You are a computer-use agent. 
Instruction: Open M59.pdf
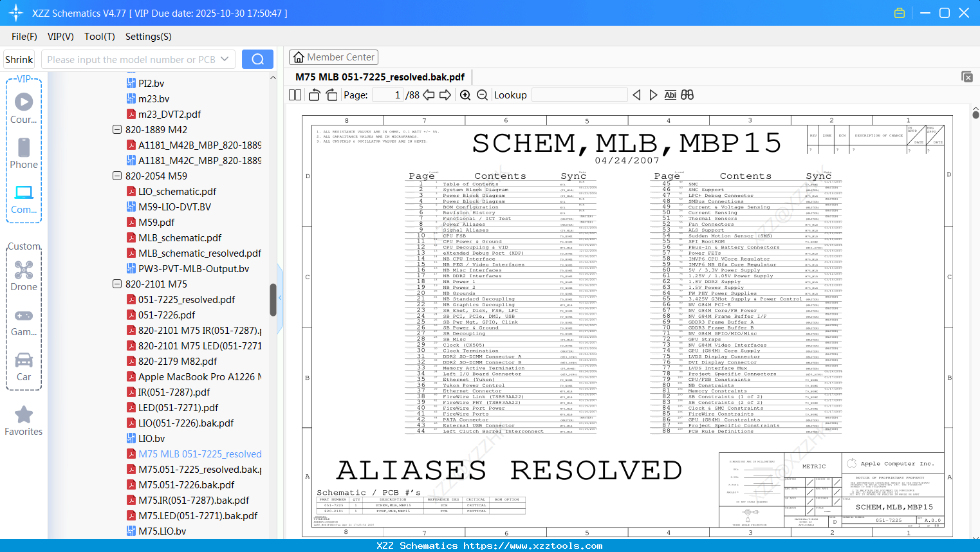[156, 222]
